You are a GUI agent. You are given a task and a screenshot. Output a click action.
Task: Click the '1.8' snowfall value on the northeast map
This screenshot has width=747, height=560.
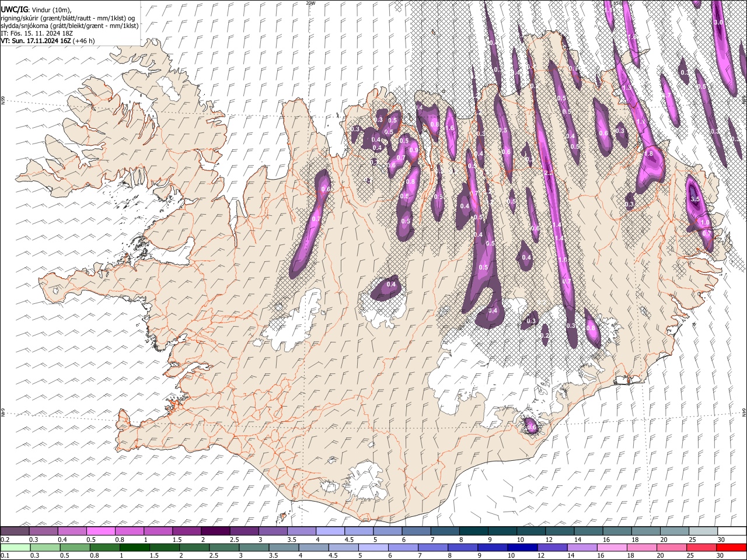(648, 153)
